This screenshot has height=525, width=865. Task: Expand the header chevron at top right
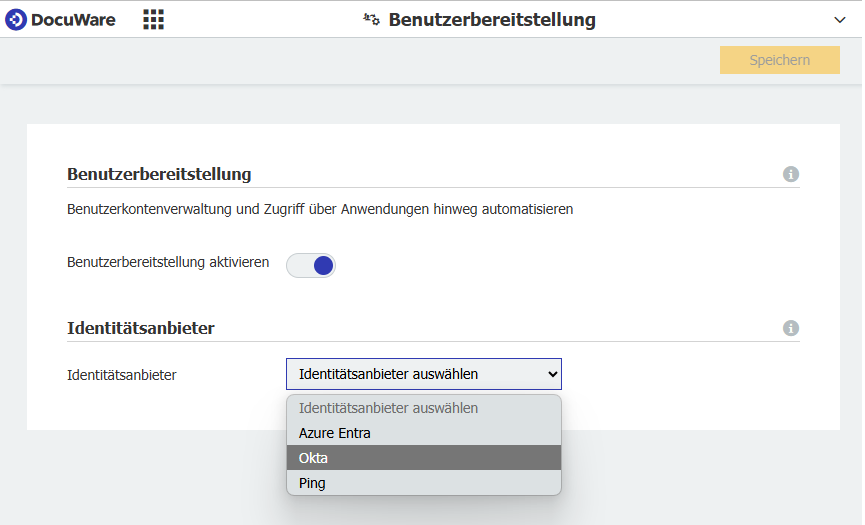click(x=840, y=20)
